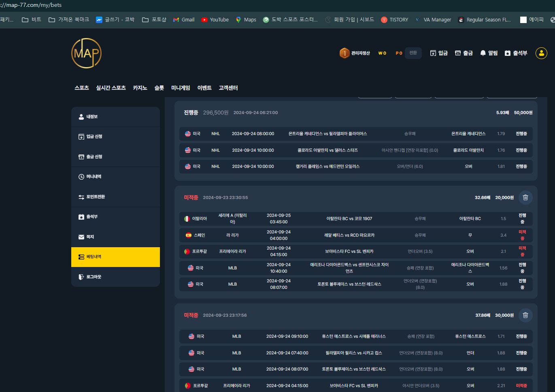This screenshot has height=392, width=555.
Task: Go to the 실시간 스포츠 menu
Action: click(x=111, y=88)
